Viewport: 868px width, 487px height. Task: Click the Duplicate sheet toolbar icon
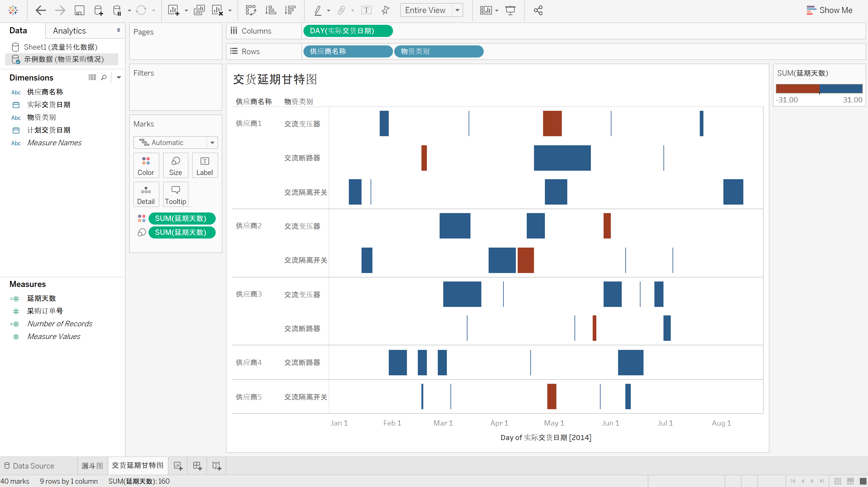click(x=199, y=11)
